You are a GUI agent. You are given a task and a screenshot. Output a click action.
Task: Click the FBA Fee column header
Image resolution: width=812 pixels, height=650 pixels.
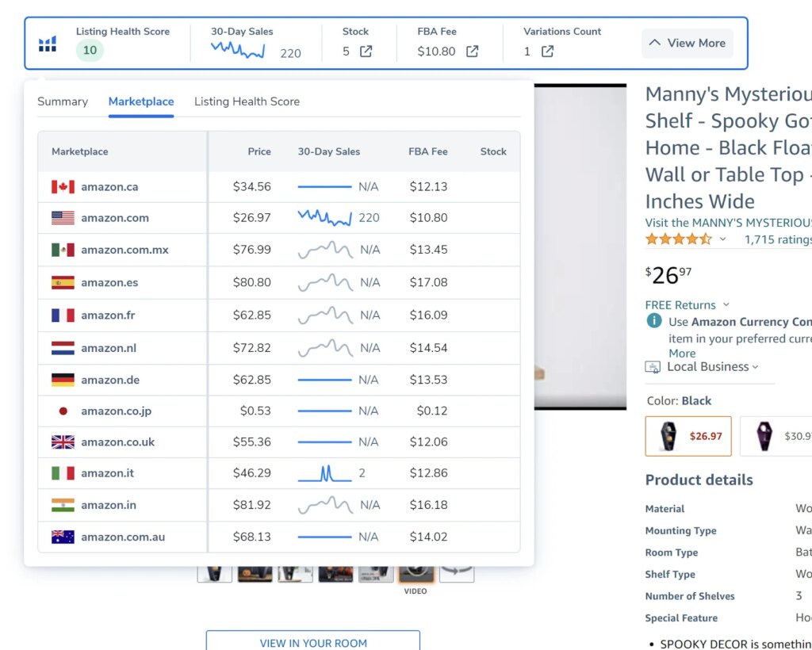[x=427, y=151]
